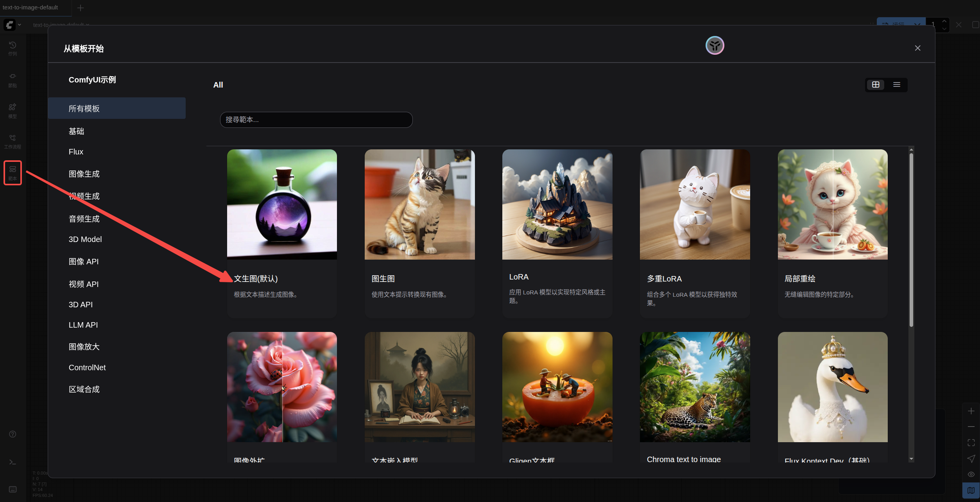Image resolution: width=980 pixels, height=502 pixels.
Task: Open the queue history sidebar panel
Action: [13, 48]
